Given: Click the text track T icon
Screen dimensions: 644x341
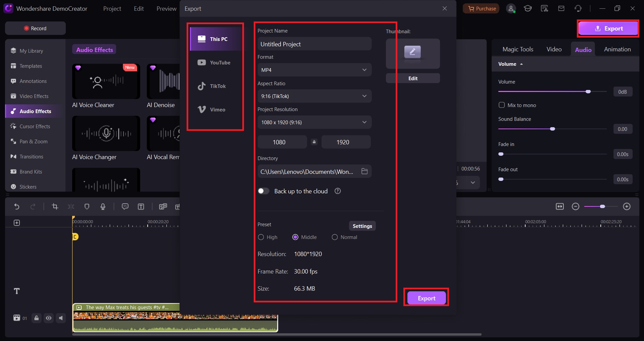Looking at the screenshot, I should coord(17,291).
